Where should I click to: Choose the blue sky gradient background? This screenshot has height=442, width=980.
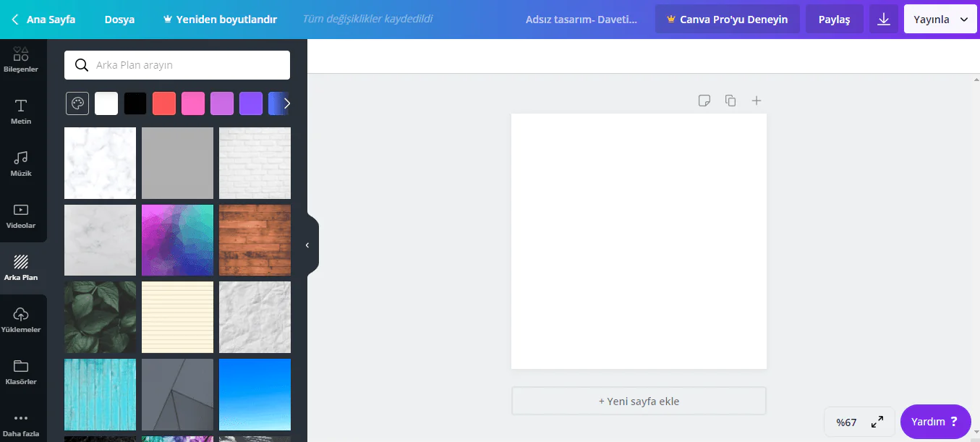pyautogui.click(x=255, y=394)
